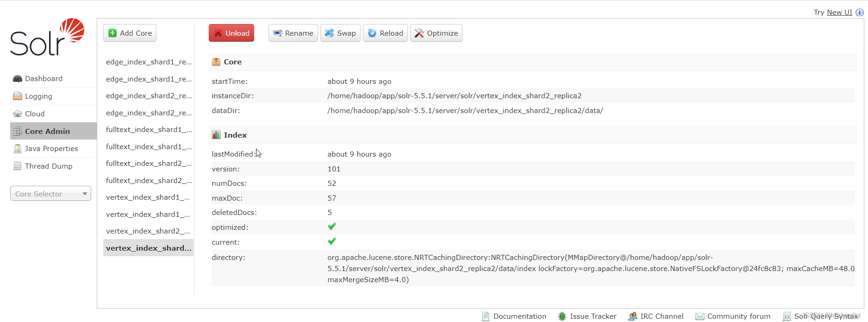Follow the New UI link

[839, 13]
